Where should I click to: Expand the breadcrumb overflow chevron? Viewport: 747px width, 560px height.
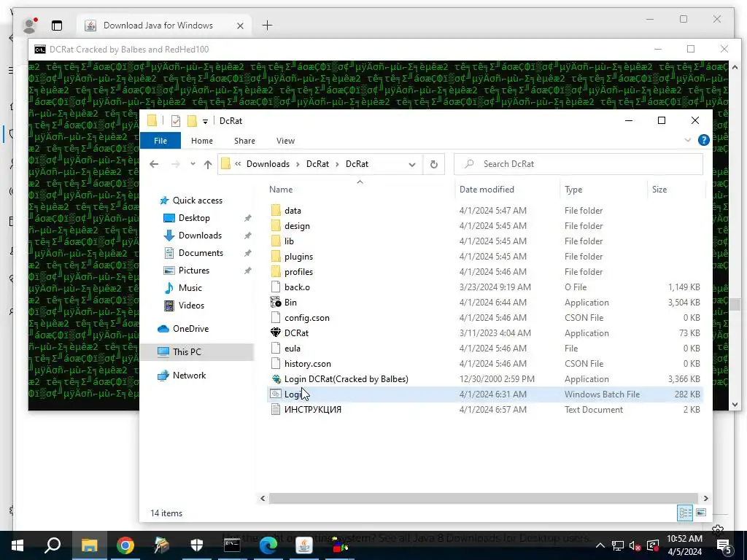pyautogui.click(x=238, y=164)
